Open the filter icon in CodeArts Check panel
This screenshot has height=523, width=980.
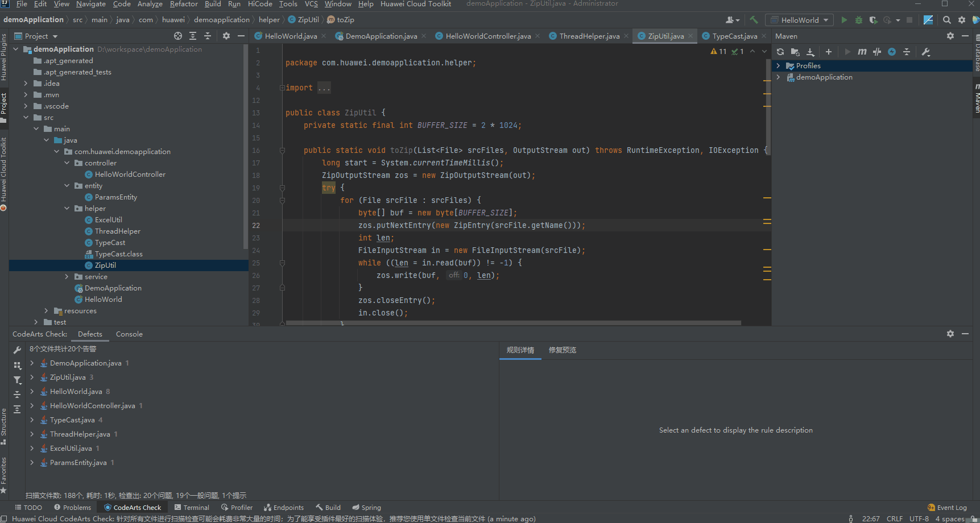tap(18, 380)
